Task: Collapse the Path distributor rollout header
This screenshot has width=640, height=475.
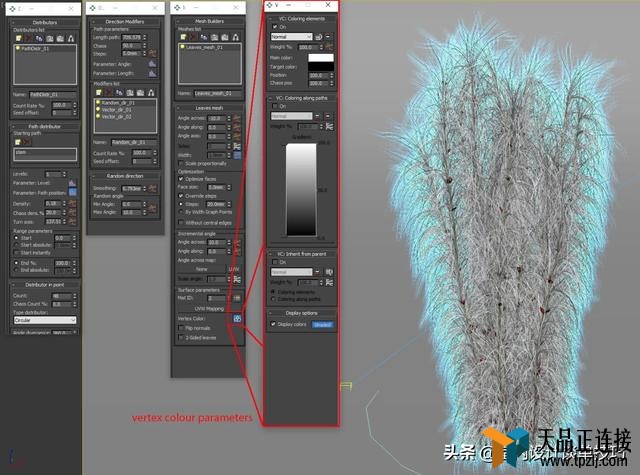Action: [x=44, y=127]
